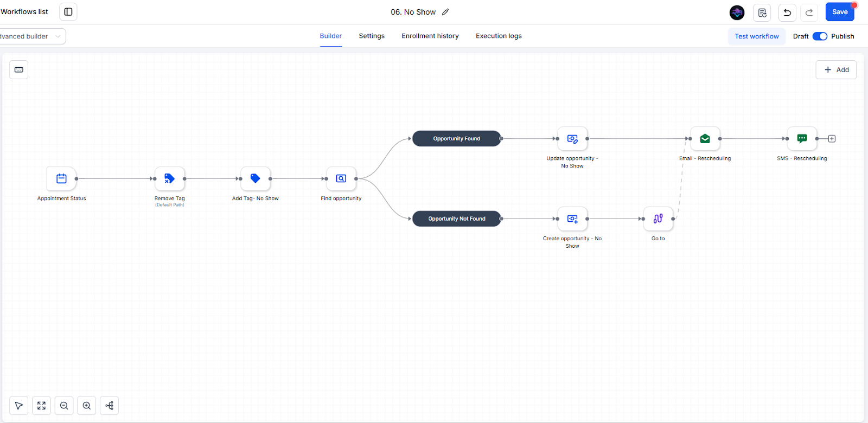Click the workflow title 06. No Show
868x423 pixels.
413,12
